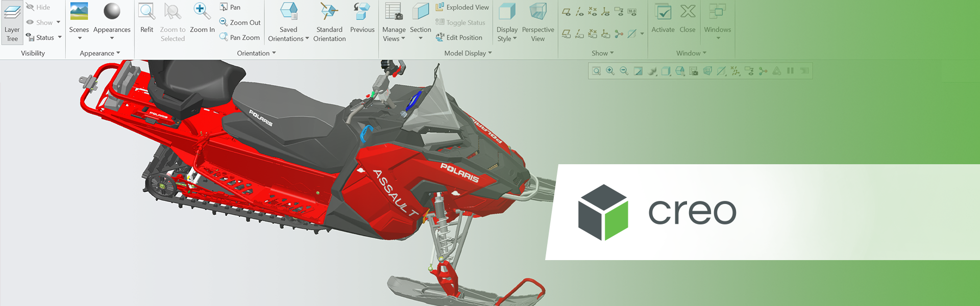Click the Pan Zoom tool
The height and width of the screenshot is (306, 980).
click(239, 37)
